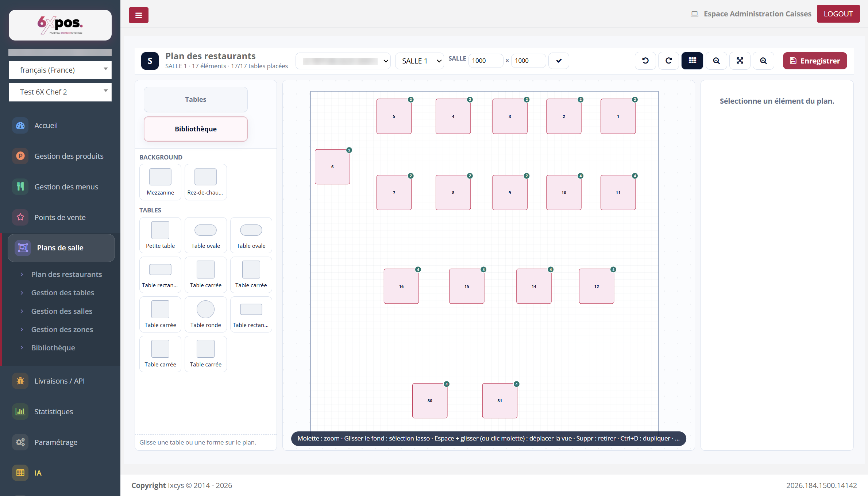Click the fit-to-screen expand icon
868x496 pixels.
740,61
